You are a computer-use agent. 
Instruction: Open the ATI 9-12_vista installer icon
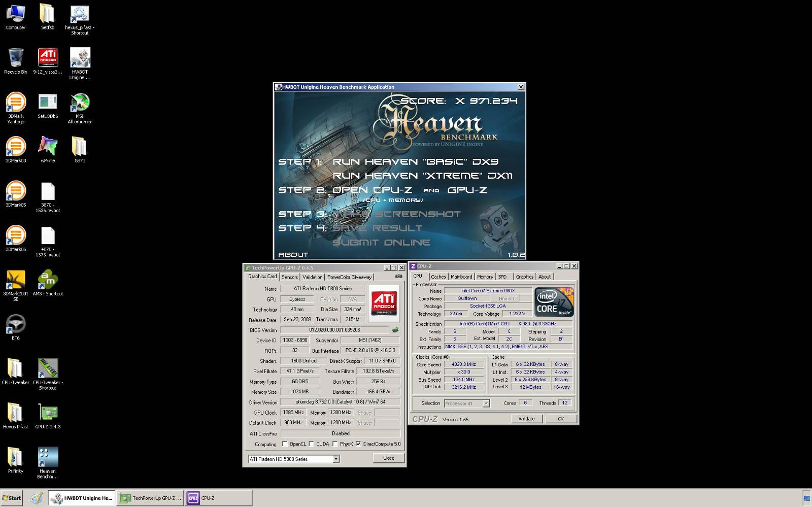(48, 61)
